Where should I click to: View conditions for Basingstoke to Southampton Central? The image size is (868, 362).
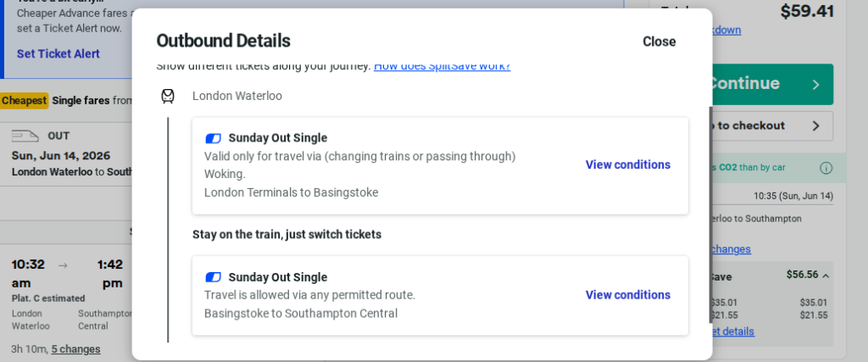click(627, 295)
